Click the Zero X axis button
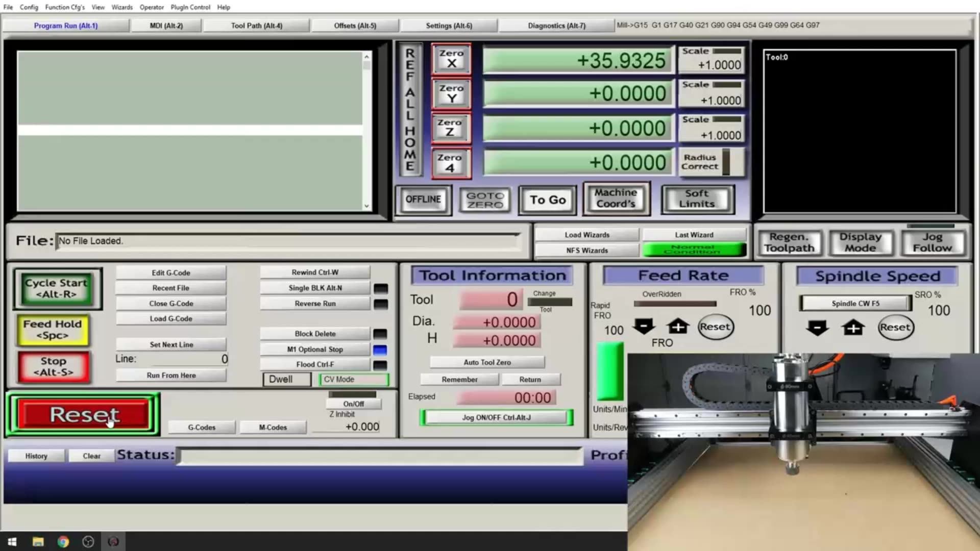Screen dimensions: 980x551 pyautogui.click(x=451, y=59)
